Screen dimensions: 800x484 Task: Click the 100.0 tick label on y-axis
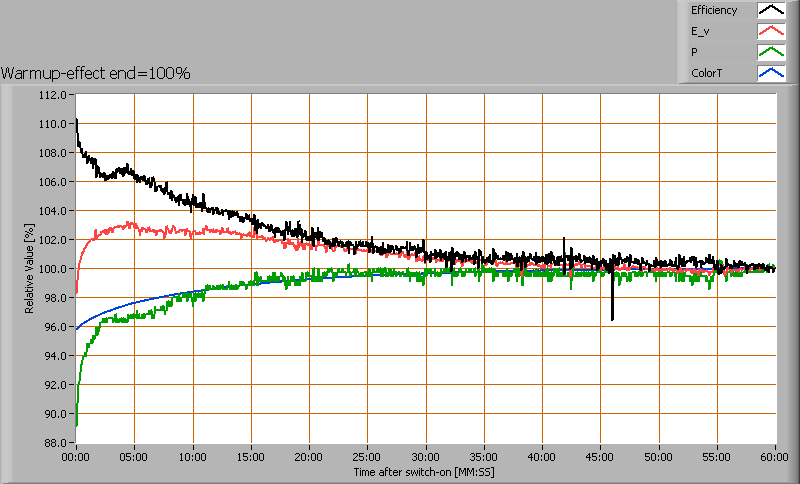[52, 270]
